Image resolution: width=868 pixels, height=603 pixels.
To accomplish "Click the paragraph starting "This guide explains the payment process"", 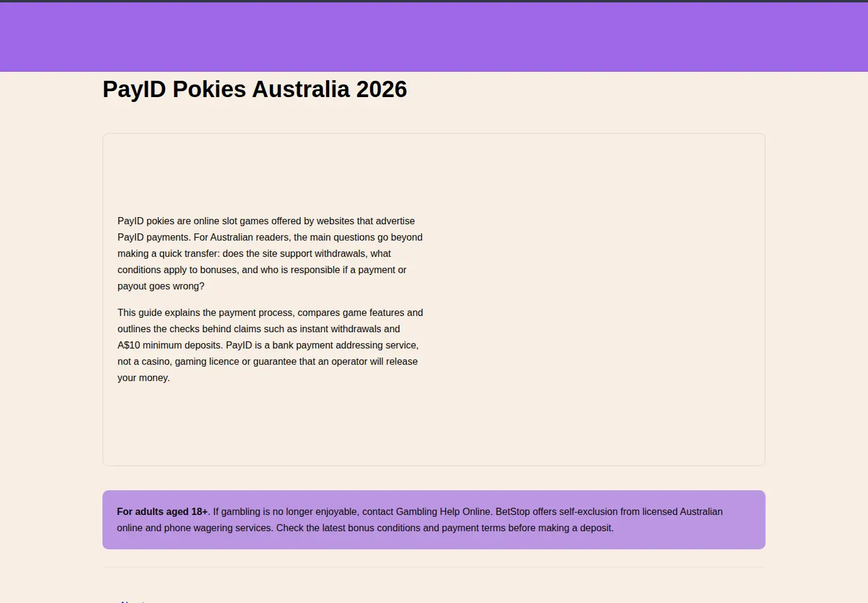I will coord(271,345).
